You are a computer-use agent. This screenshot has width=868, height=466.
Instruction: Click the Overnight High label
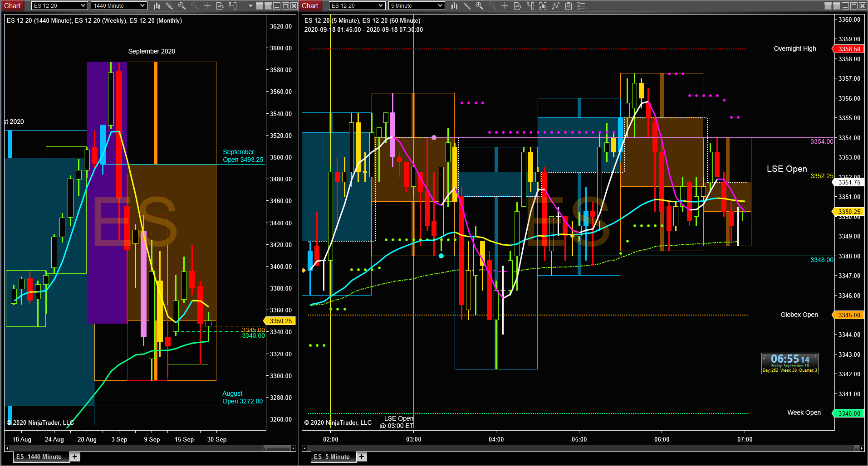(795, 49)
